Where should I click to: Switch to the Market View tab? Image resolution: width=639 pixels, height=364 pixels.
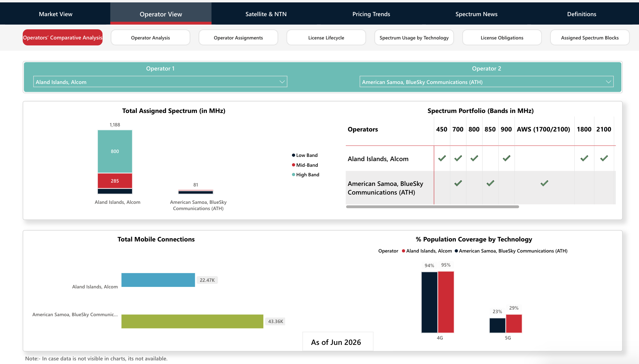56,14
